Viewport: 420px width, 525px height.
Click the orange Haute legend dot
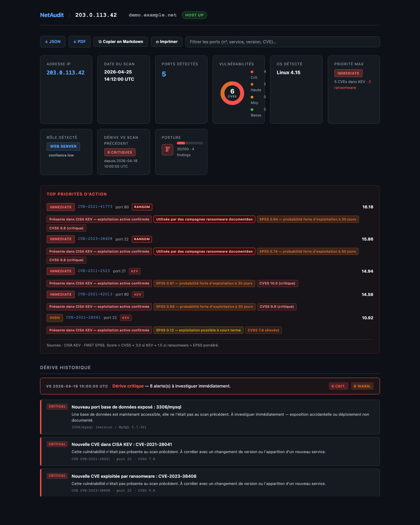point(252,84)
